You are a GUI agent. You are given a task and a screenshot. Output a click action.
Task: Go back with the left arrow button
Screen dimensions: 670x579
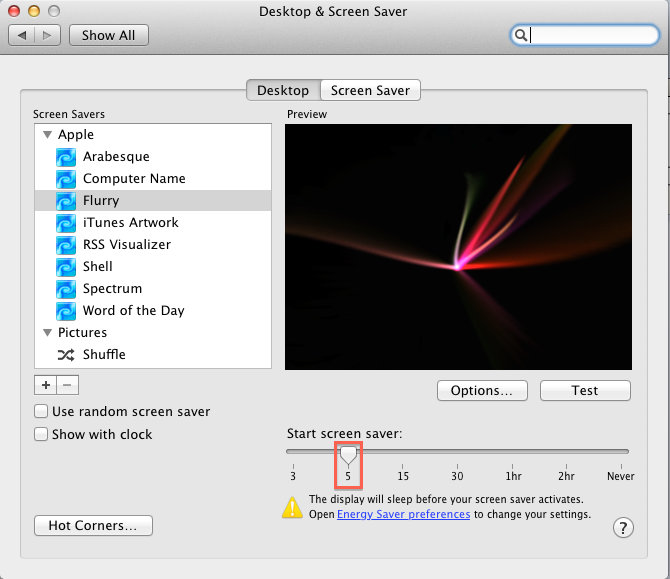(22, 35)
